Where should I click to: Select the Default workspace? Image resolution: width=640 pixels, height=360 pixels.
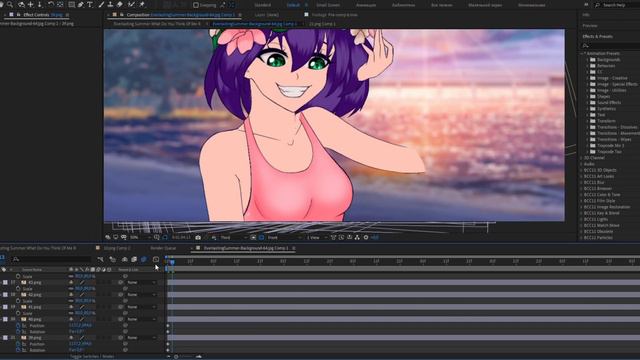[x=293, y=5]
